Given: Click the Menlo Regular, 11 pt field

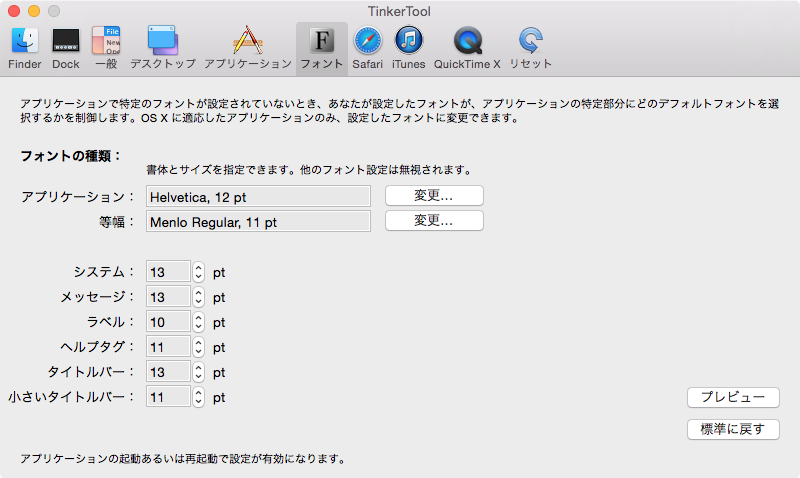Looking at the screenshot, I should coord(258,221).
